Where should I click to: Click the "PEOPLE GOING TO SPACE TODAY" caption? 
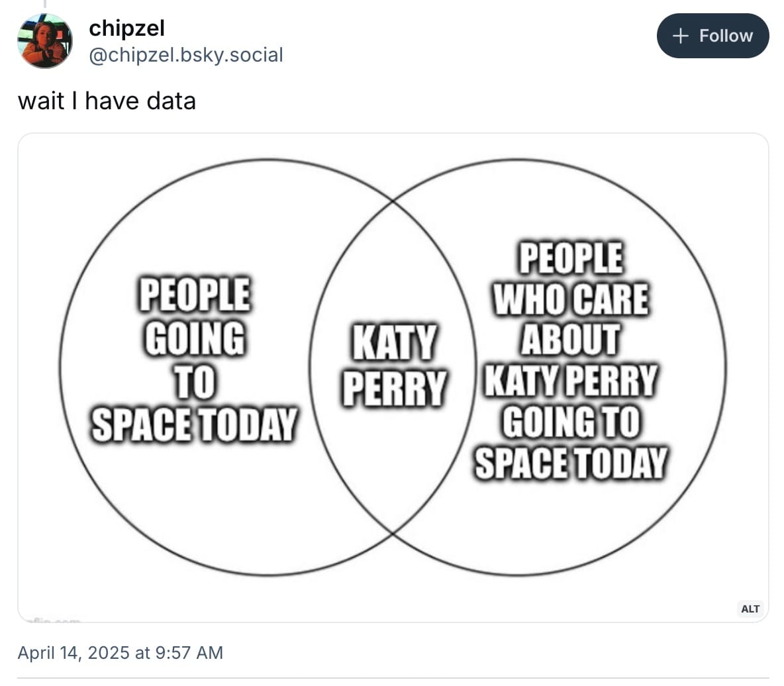click(x=194, y=359)
